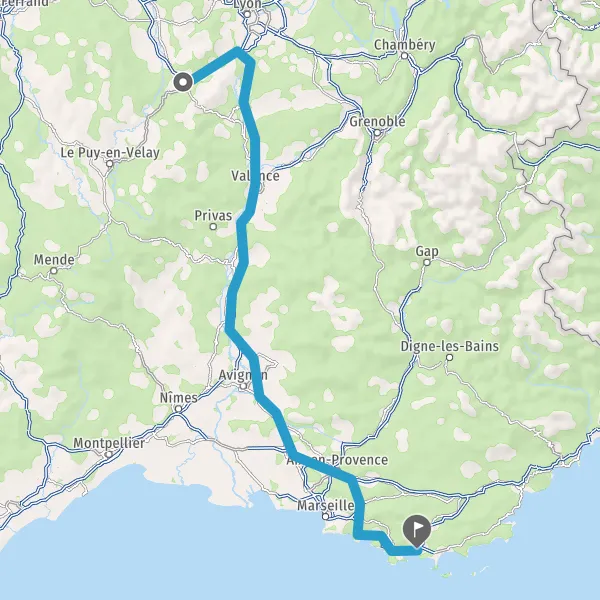Select the Chambéry city dot

point(405,56)
